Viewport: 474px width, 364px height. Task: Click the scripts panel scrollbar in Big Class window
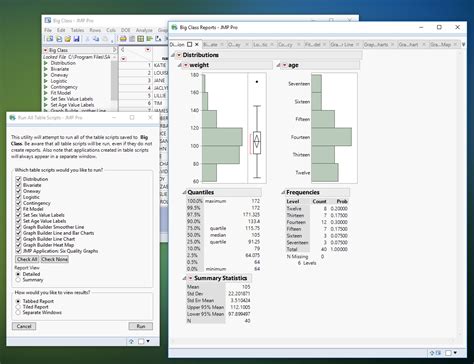click(114, 80)
